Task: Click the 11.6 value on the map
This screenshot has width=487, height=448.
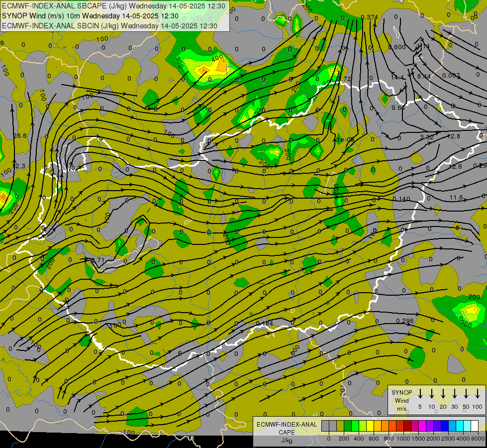Action: (456, 198)
